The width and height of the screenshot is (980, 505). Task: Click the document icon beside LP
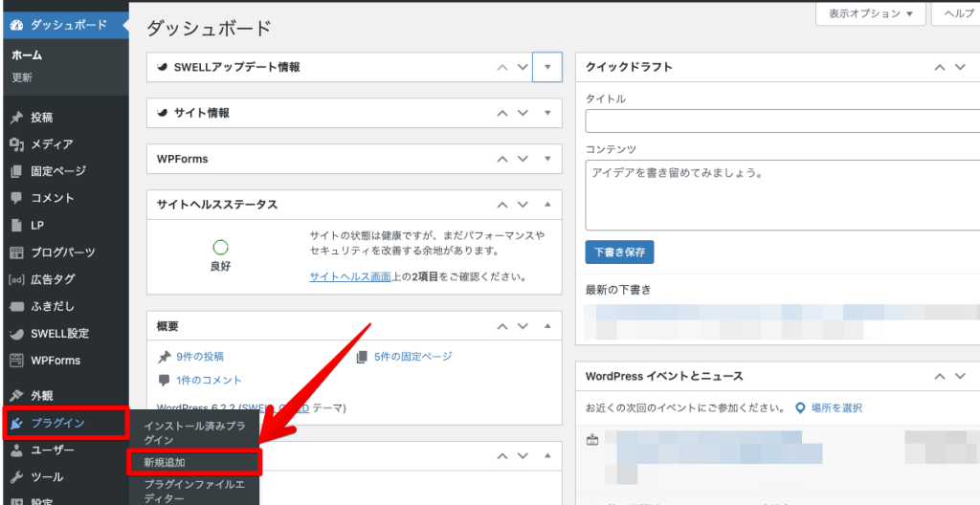pos(17,226)
